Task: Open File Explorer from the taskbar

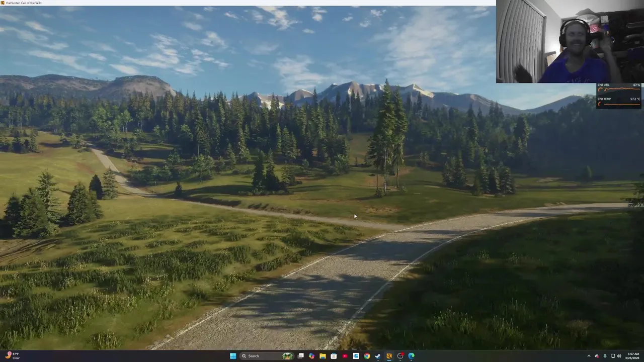Action: 323,356
